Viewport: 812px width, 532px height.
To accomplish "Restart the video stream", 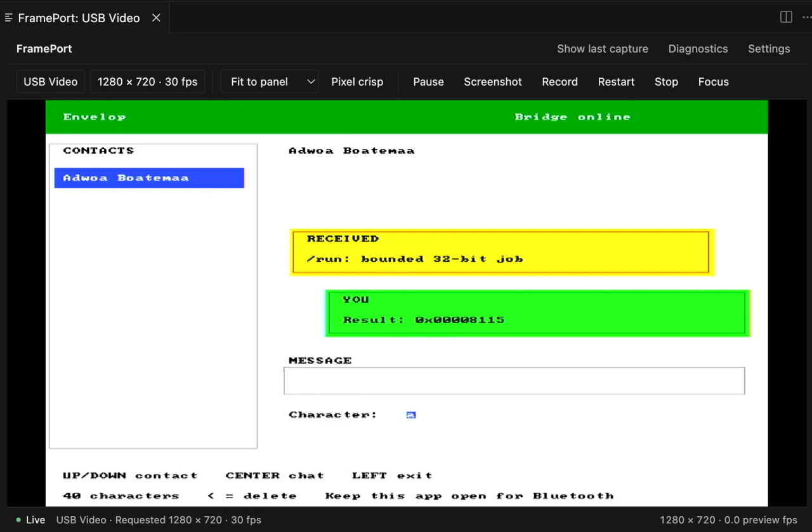I will 616,82.
